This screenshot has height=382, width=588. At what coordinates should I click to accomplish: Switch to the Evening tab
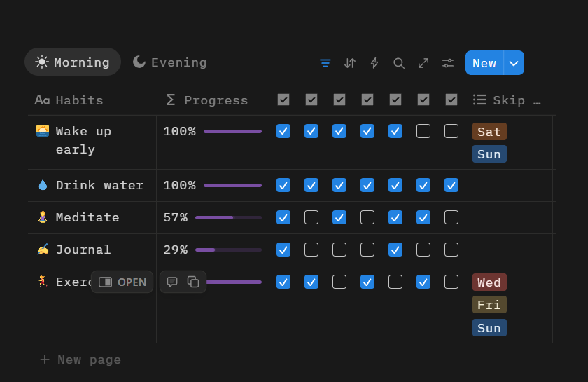click(x=170, y=62)
